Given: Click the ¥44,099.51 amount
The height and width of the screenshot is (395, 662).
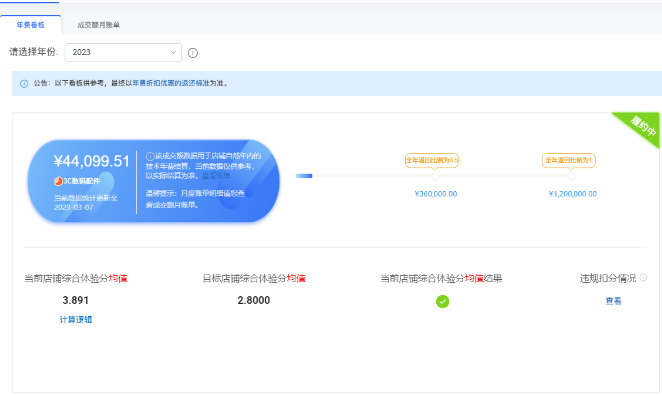Looking at the screenshot, I should coord(92,161).
